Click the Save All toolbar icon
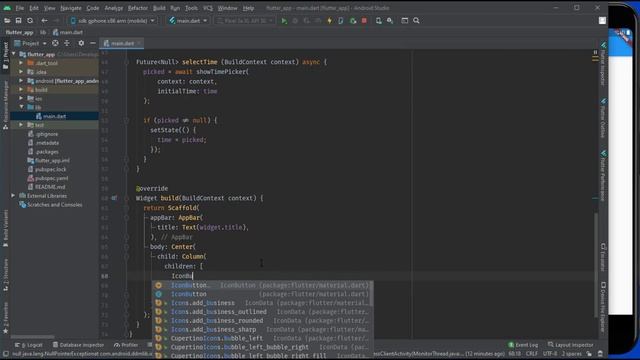 pos(18,20)
